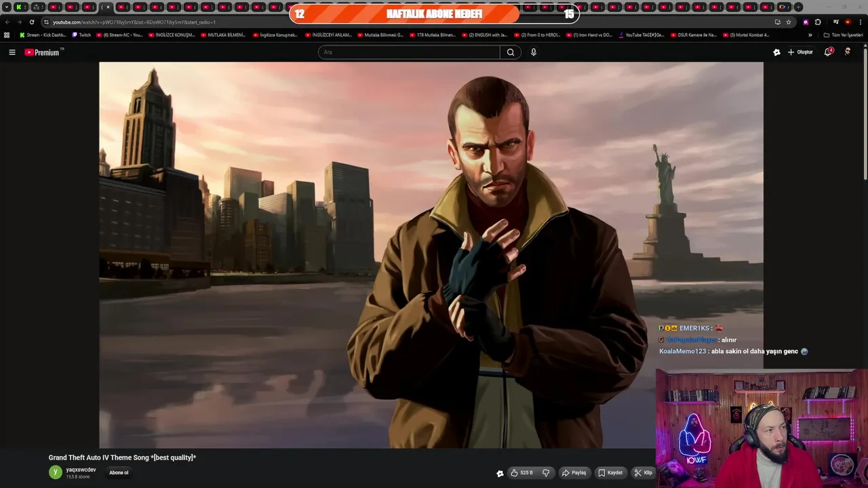Open the YouTube account avatar menu

[848, 52]
